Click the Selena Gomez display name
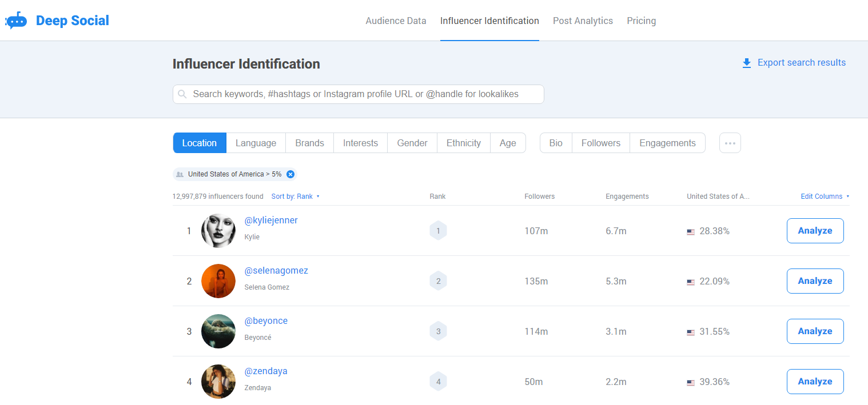The width and height of the screenshot is (868, 405). [267, 287]
